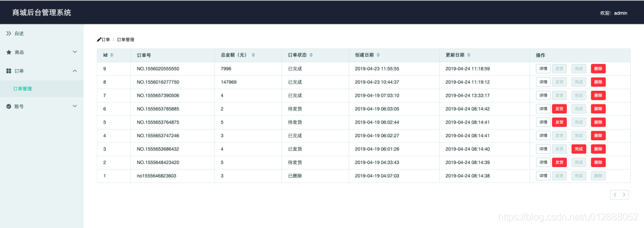Collapse the 订单 menu chevron
644x228 pixels.
[x=75, y=71]
